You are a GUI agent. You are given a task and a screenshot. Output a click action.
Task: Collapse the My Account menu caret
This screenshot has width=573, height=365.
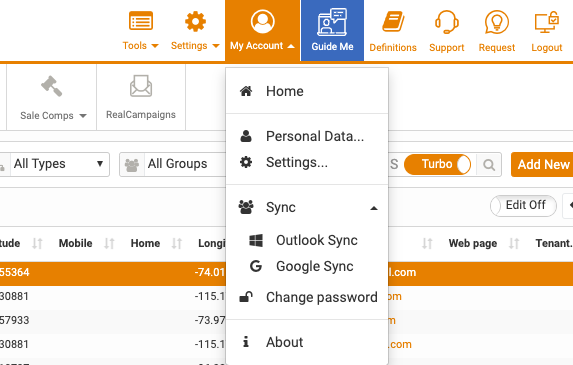291,46
